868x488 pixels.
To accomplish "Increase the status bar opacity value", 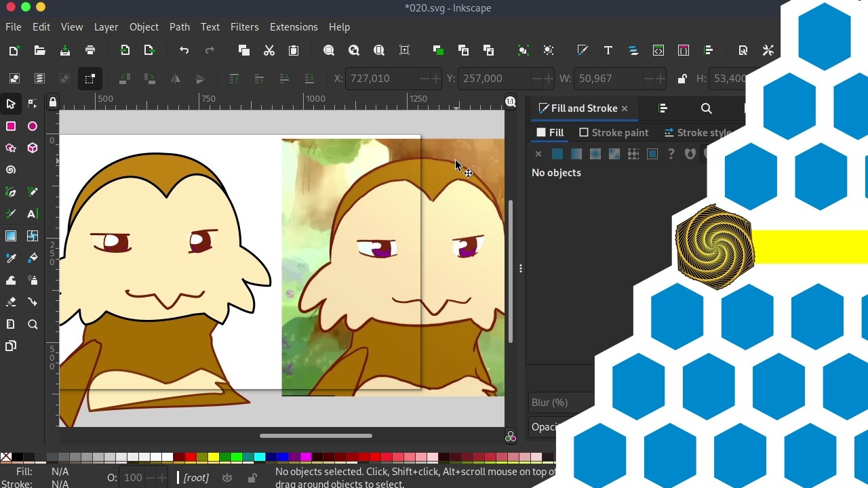I will coord(161,478).
